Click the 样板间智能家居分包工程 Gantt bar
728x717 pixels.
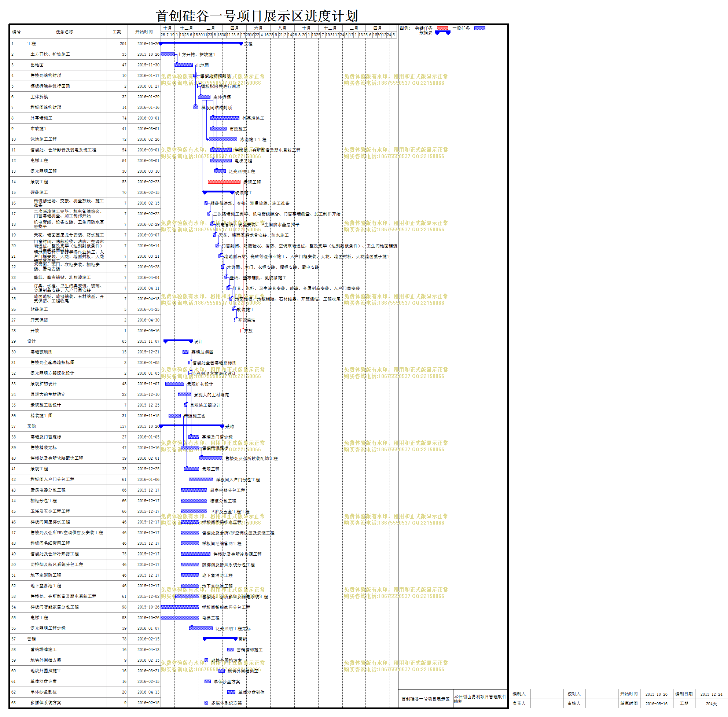180,607
